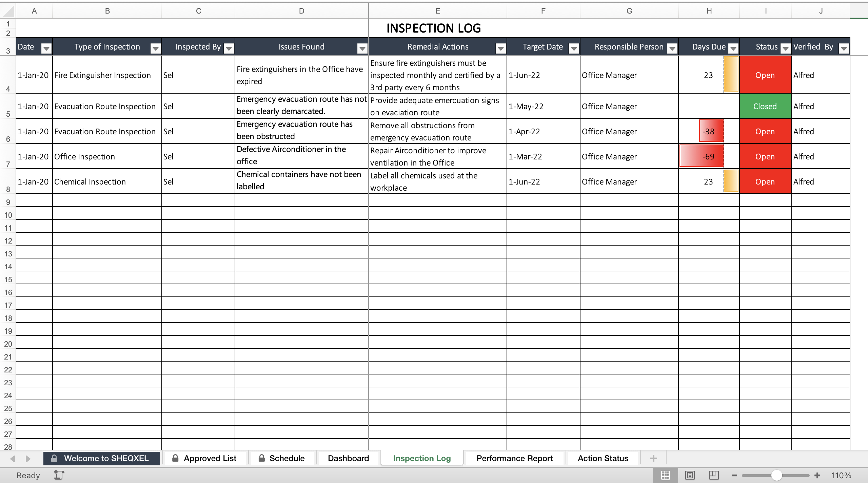The image size is (868, 483).
Task: Switch to the Dashboard sheet tab
Action: click(x=348, y=458)
